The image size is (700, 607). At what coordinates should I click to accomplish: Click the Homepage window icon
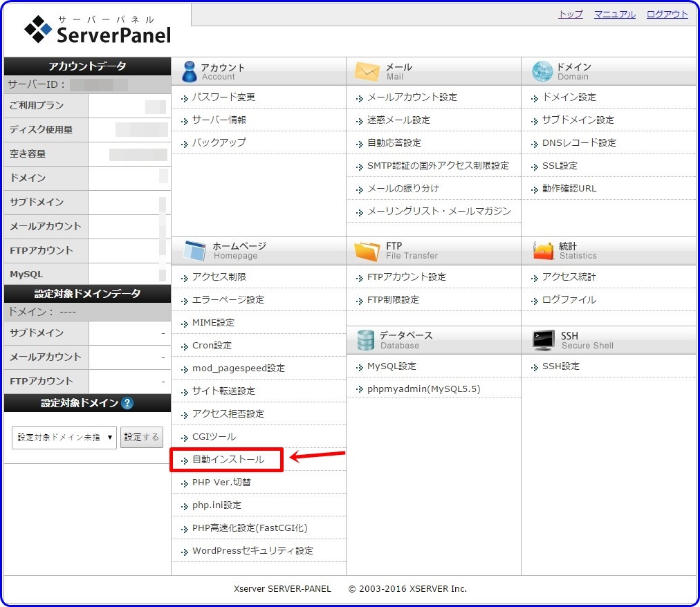tap(194, 250)
